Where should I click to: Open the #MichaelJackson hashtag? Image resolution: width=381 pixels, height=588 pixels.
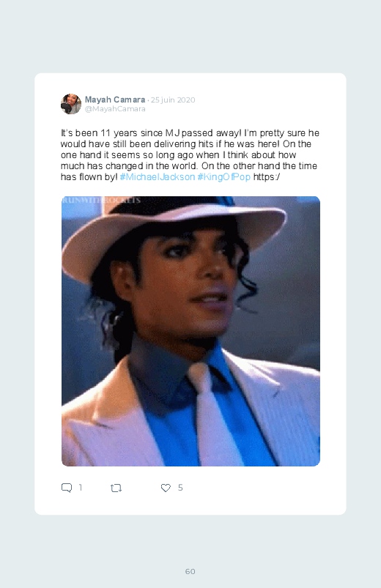click(158, 176)
